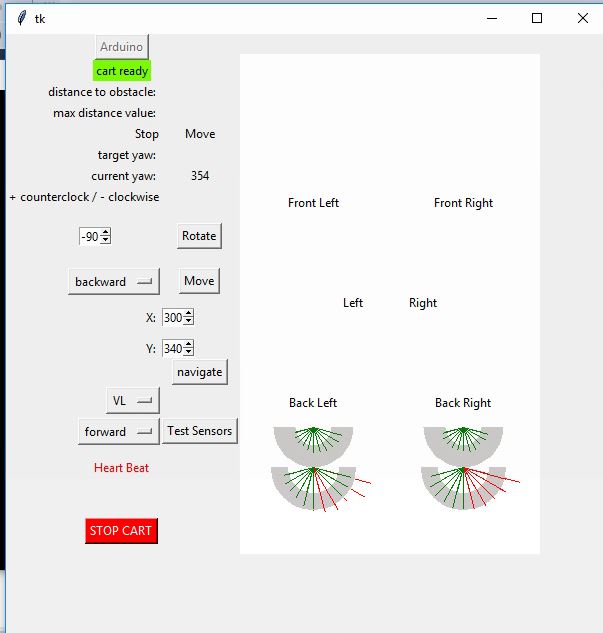Minimize the tk window

[492, 18]
